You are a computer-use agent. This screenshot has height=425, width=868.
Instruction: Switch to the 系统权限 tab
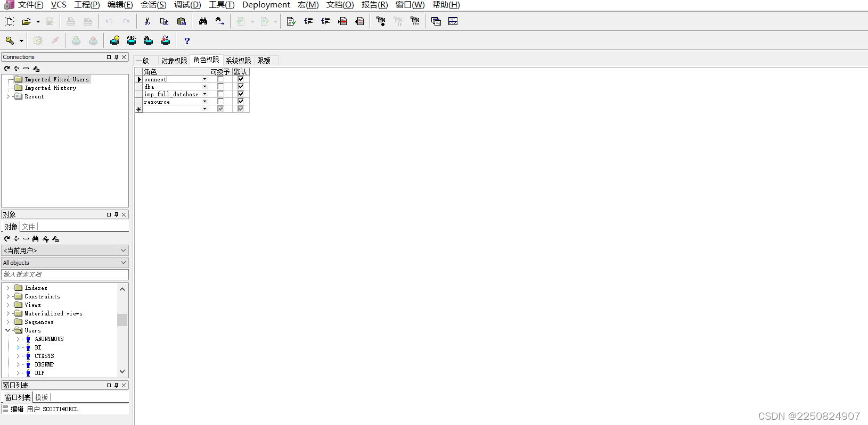(238, 61)
